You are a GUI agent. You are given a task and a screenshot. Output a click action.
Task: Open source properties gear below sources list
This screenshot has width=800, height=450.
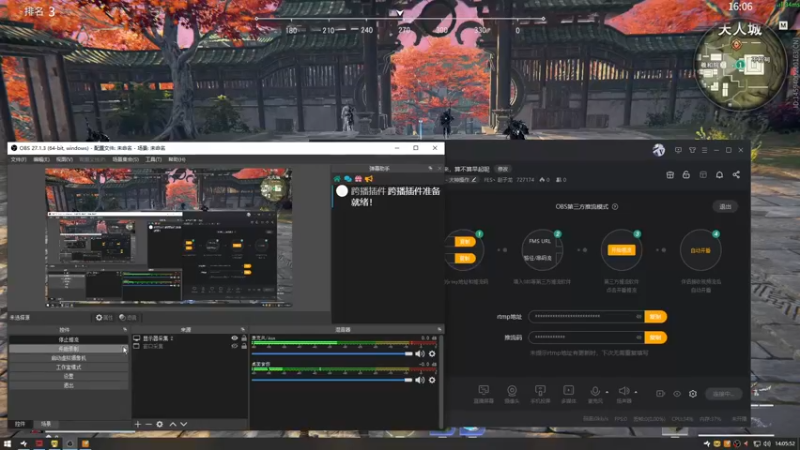(160, 424)
